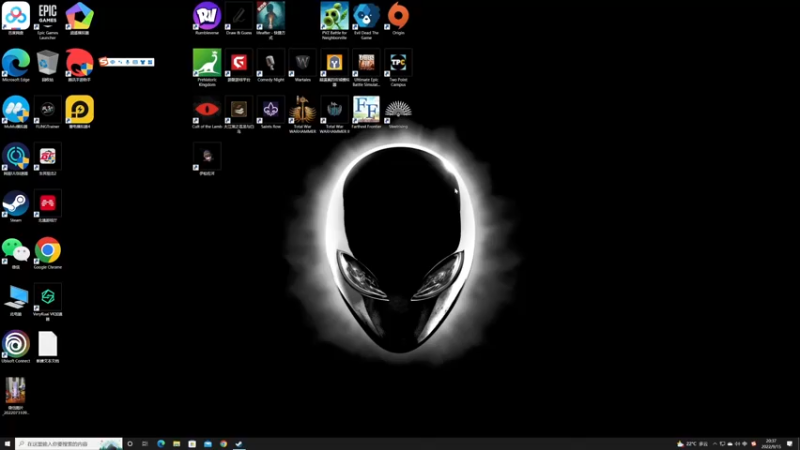The image size is (800, 450).
Task: Select the Weather game shortcut with figure art
Action: pos(270,20)
